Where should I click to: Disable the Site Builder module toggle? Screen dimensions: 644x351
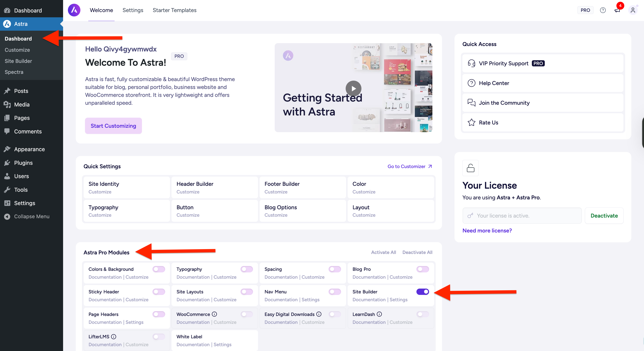[423, 292]
